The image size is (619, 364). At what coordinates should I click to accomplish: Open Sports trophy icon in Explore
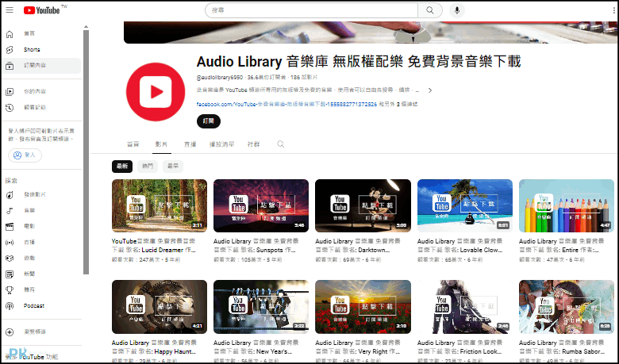point(10,290)
